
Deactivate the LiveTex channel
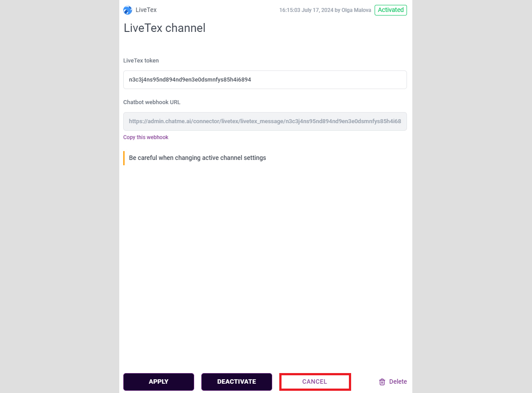click(x=236, y=382)
